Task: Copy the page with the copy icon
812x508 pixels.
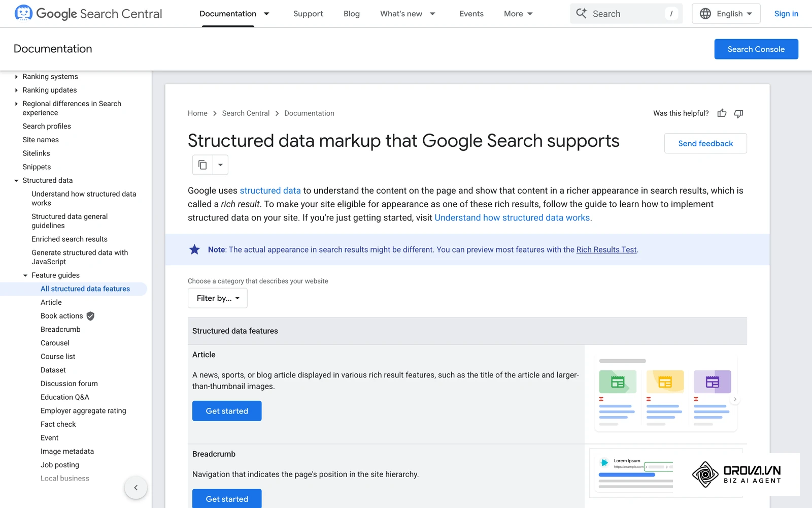Action: (x=202, y=165)
